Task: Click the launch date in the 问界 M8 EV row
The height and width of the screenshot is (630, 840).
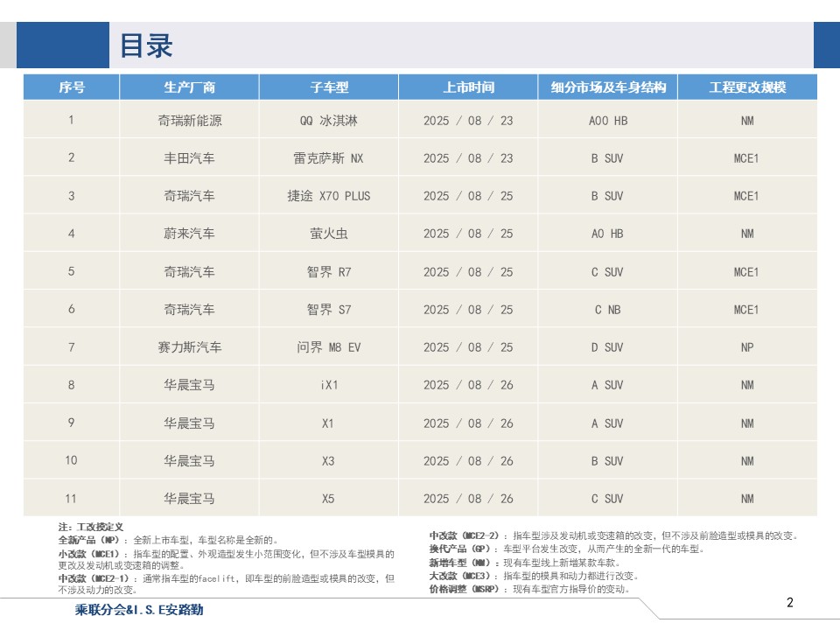Action: 468,347
